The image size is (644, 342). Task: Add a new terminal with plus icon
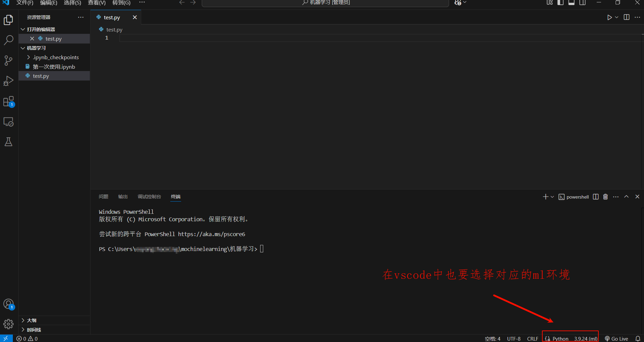[545, 197]
